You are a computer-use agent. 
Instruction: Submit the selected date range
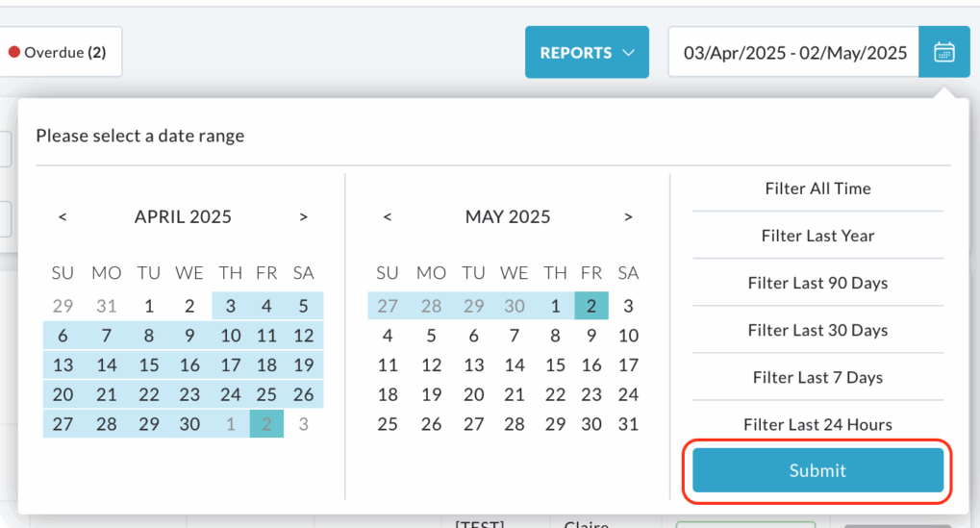click(817, 470)
